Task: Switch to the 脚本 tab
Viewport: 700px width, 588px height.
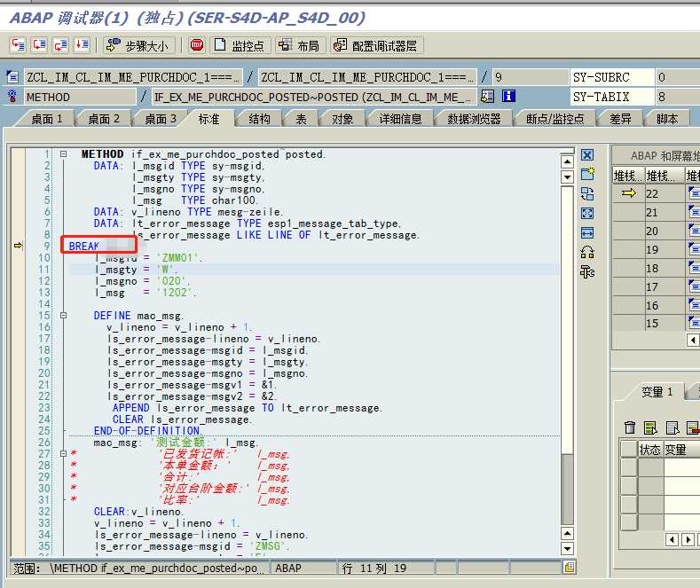Action: pyautogui.click(x=667, y=119)
